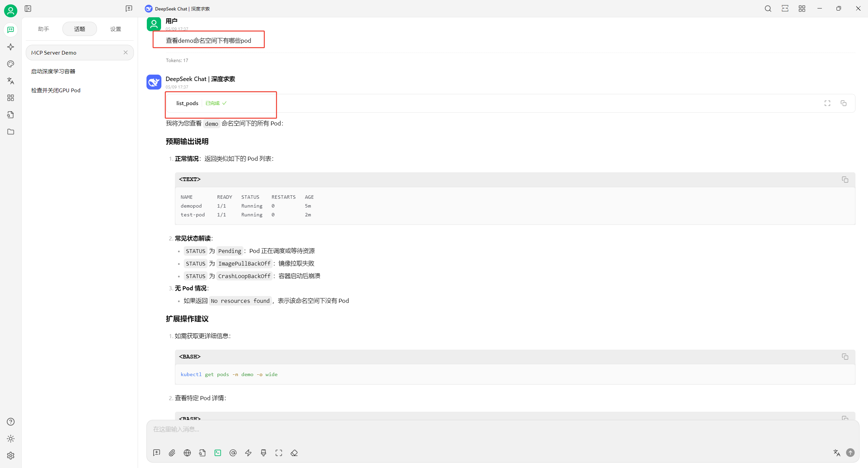
Task: Click the No resources found inline code
Action: [240, 301]
